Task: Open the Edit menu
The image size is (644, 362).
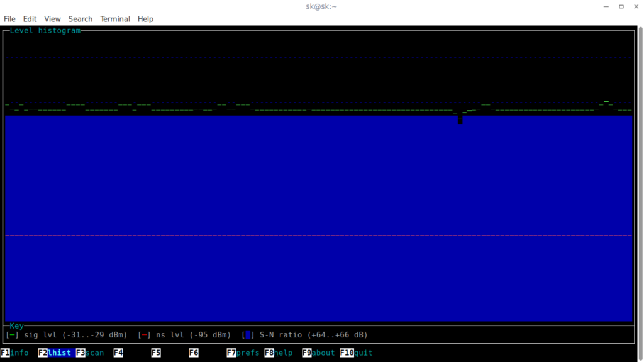Action: click(x=30, y=19)
